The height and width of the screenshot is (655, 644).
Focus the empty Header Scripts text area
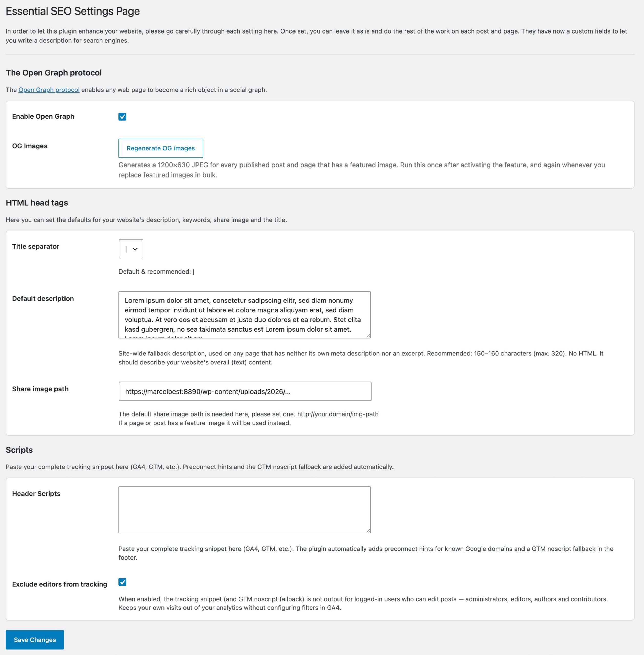pyautogui.click(x=245, y=510)
